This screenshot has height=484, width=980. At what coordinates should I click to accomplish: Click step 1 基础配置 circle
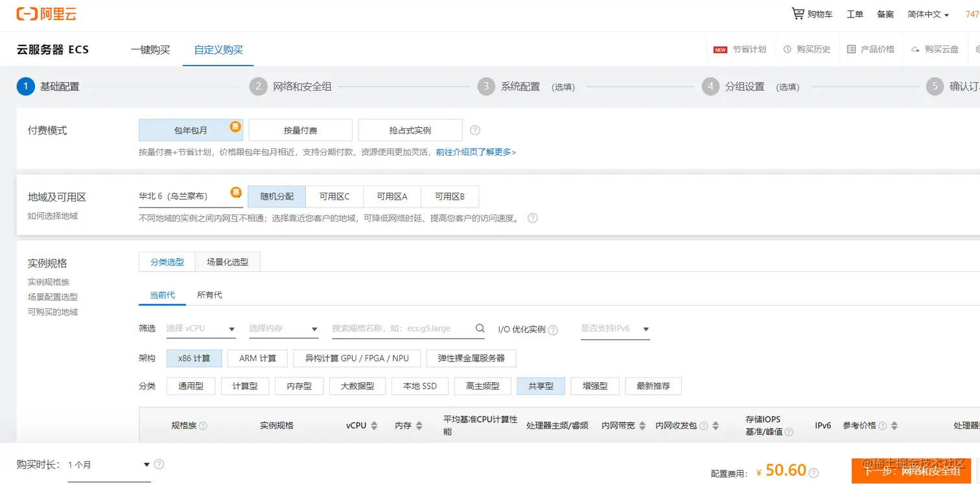click(25, 86)
